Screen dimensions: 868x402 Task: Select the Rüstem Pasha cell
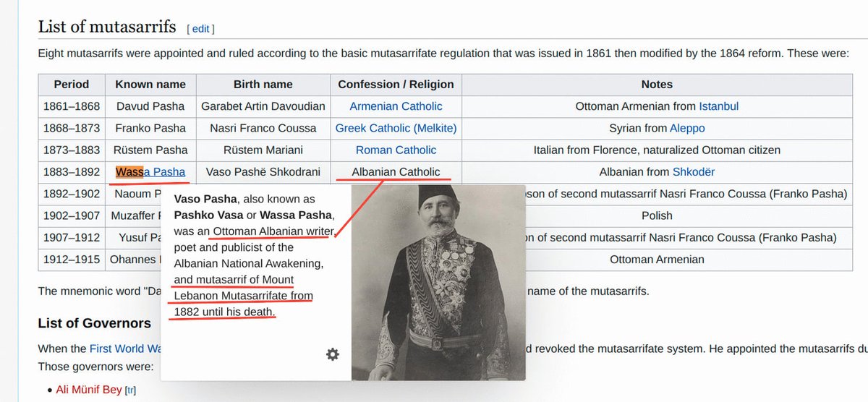point(150,150)
